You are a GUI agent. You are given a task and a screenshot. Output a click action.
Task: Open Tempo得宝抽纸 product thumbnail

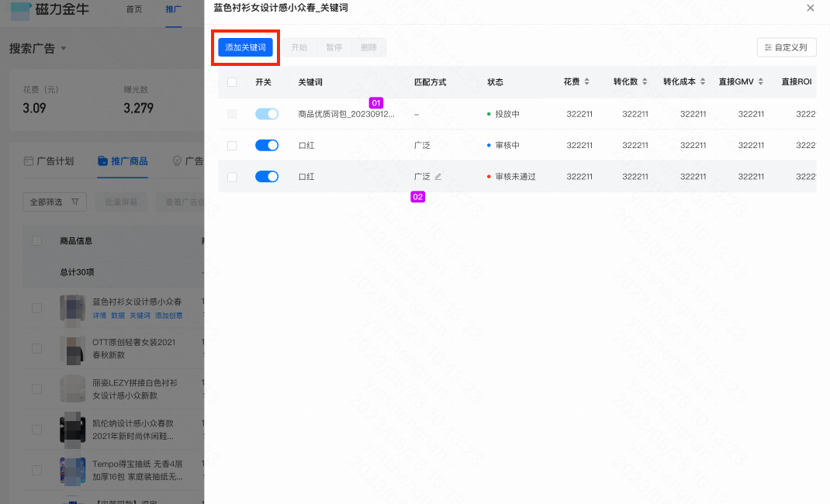(x=72, y=470)
